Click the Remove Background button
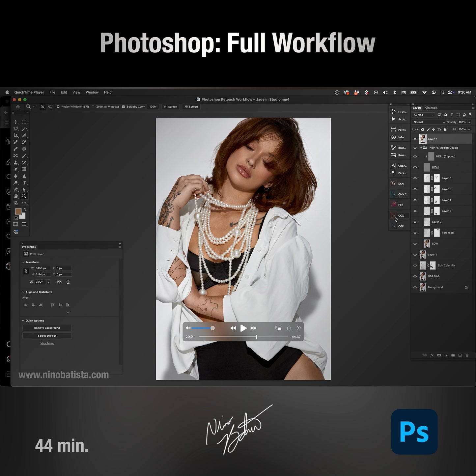 click(x=46, y=328)
